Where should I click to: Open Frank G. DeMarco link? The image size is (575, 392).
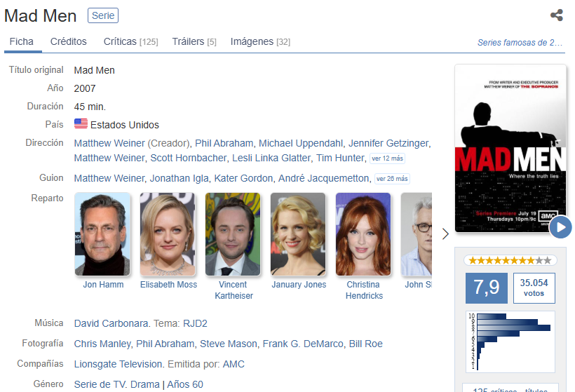click(303, 344)
